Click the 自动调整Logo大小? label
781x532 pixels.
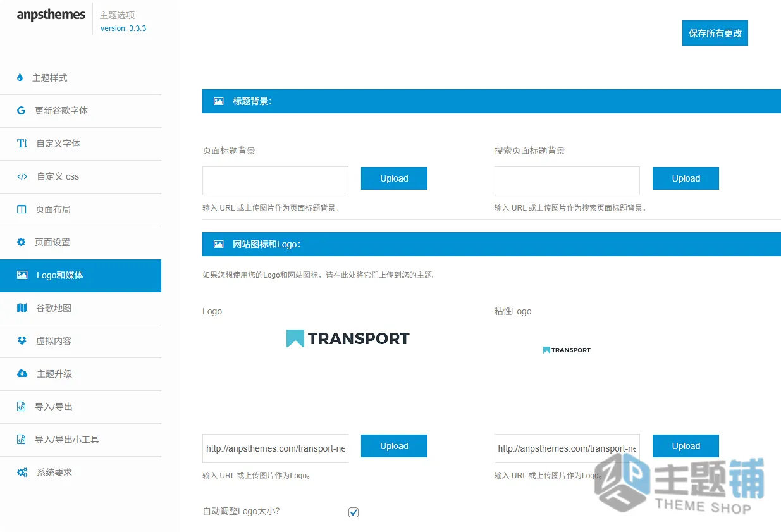tap(241, 511)
